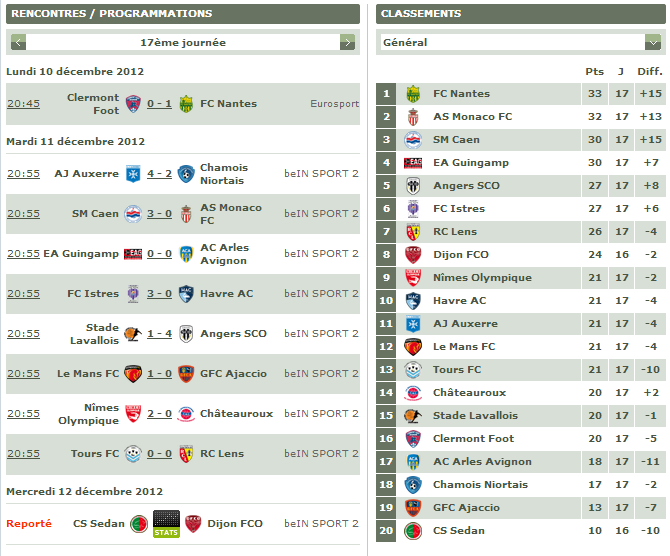
Task: Click the Reporté label for CS Sedan
Action: 29,524
